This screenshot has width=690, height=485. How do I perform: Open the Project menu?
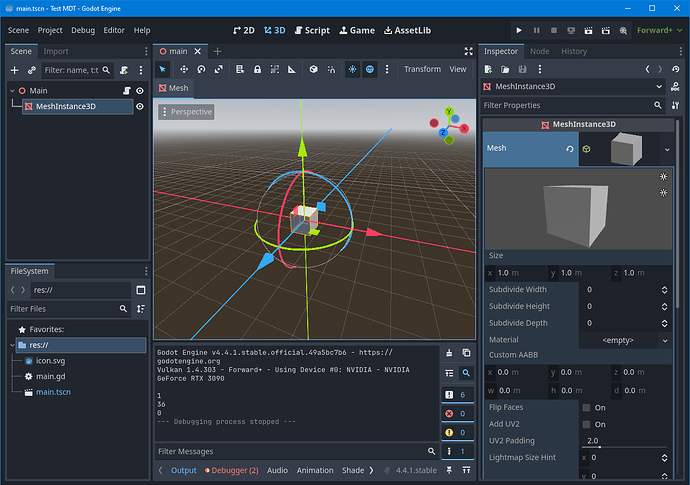[50, 30]
